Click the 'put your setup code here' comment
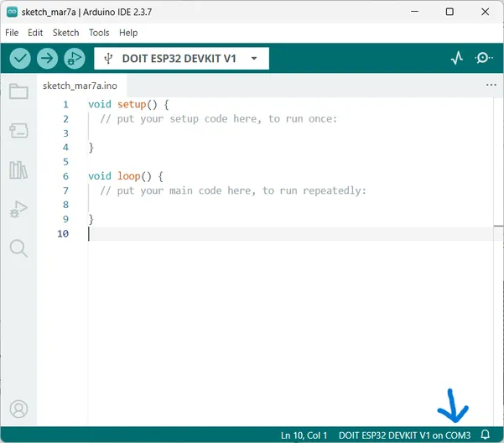This screenshot has height=443, width=504. [219, 119]
